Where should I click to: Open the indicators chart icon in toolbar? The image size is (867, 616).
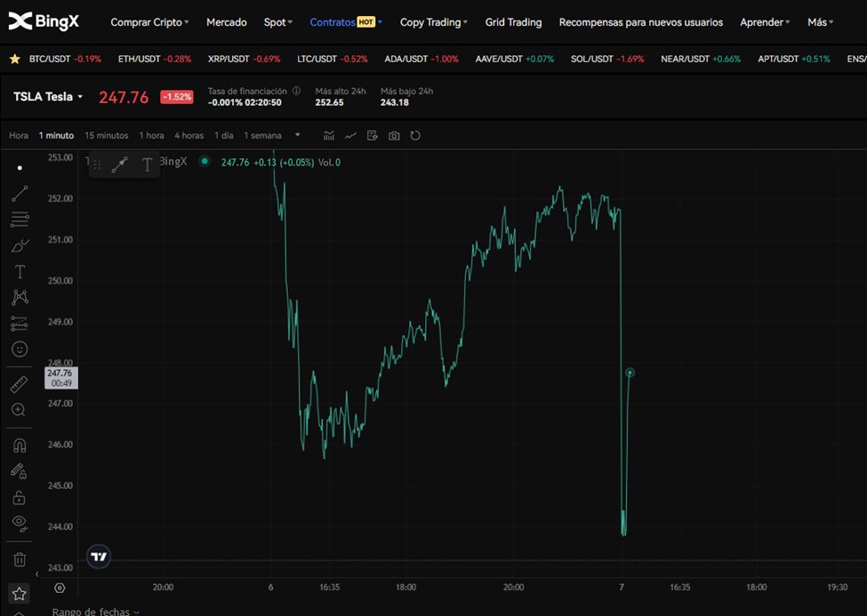coord(329,135)
